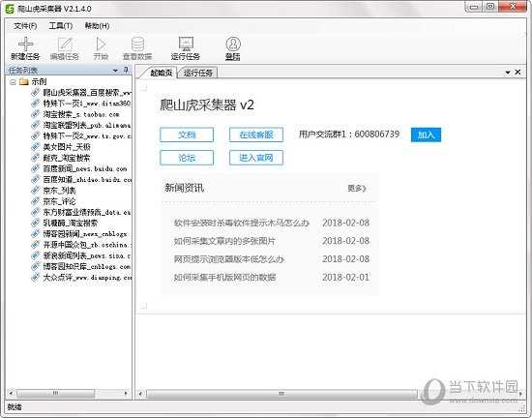Open the 文件(F) menu

(25, 26)
